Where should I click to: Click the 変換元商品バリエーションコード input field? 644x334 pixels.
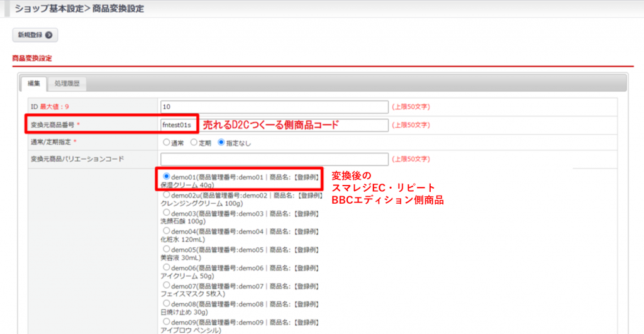click(x=274, y=159)
